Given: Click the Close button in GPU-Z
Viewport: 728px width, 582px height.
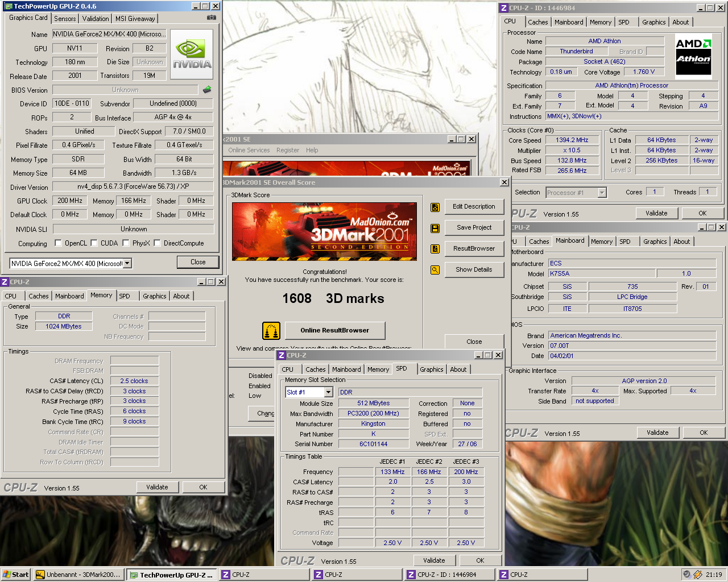Looking at the screenshot, I should [198, 262].
